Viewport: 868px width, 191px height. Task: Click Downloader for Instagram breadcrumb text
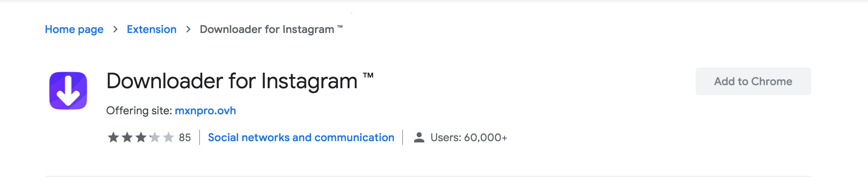coord(271,29)
